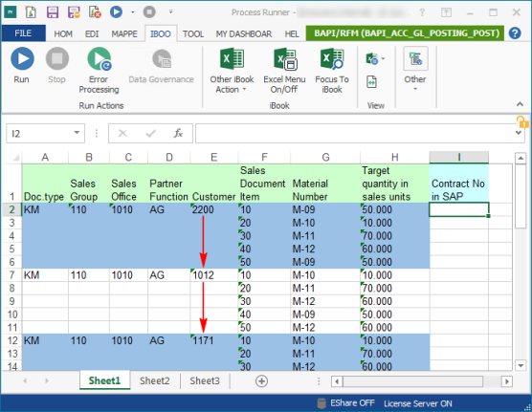This screenshot has height=412, width=532.
Task: Open dropdown next to quick access play icon
Action: coord(133,12)
